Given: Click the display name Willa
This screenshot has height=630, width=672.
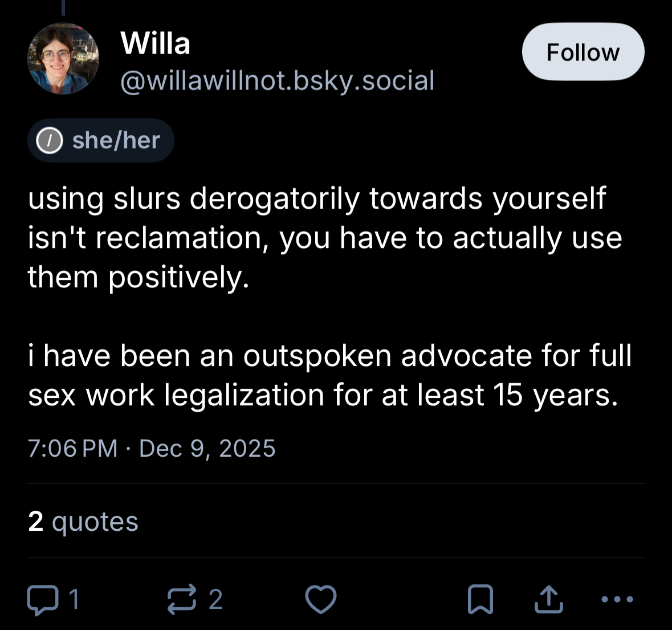Looking at the screenshot, I should pyautogui.click(x=155, y=43).
